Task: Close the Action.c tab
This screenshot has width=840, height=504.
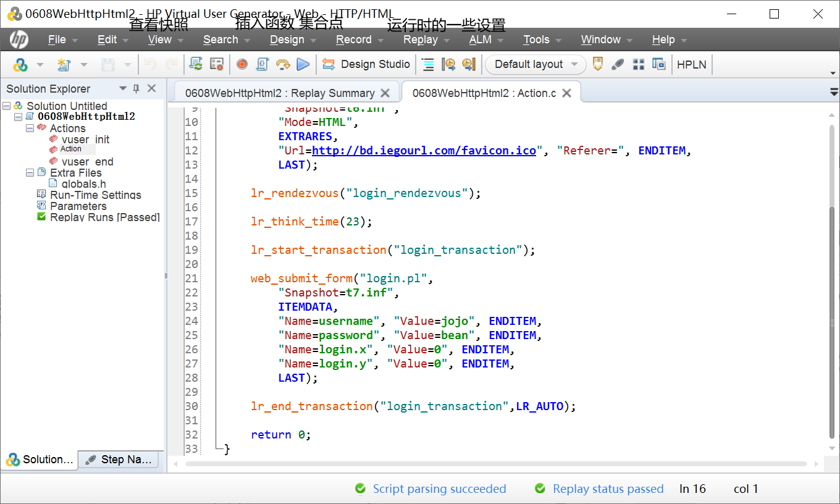Action: 566,93
